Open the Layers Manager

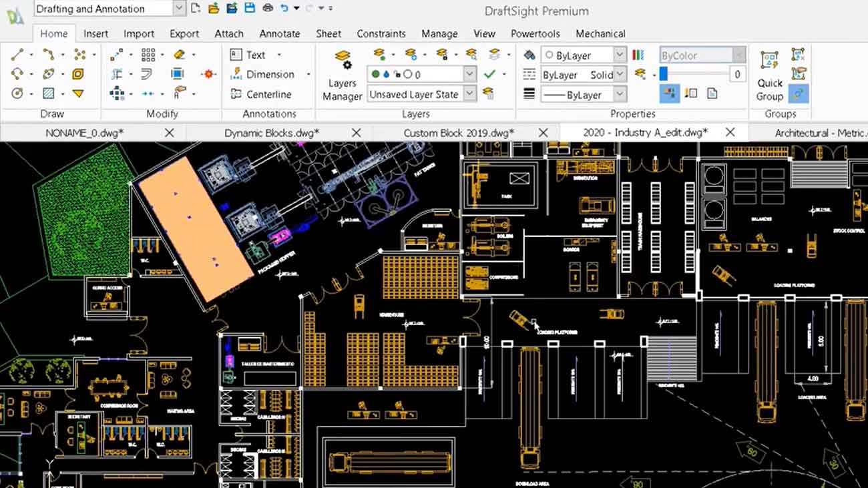(343, 75)
